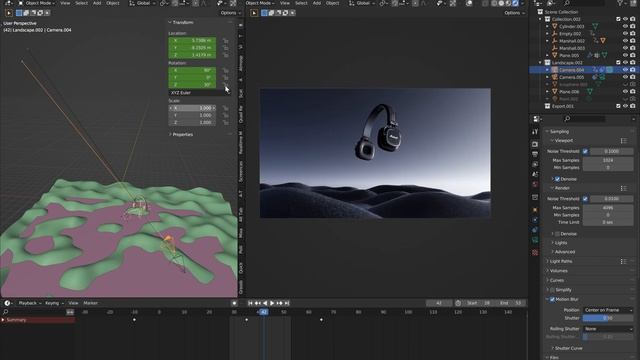Toggle the preview range clock icon

[458, 303]
